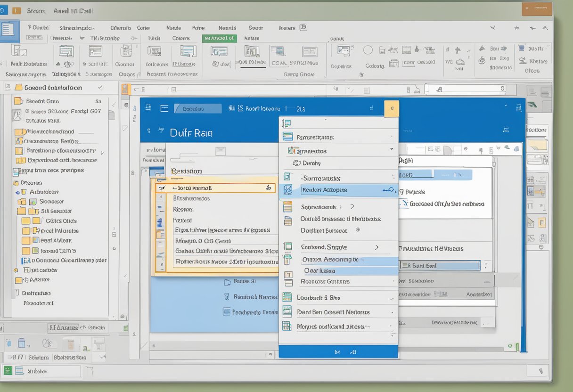
Task: Check the first yellow folder checkbox in the sidebar
Action: coord(22,211)
